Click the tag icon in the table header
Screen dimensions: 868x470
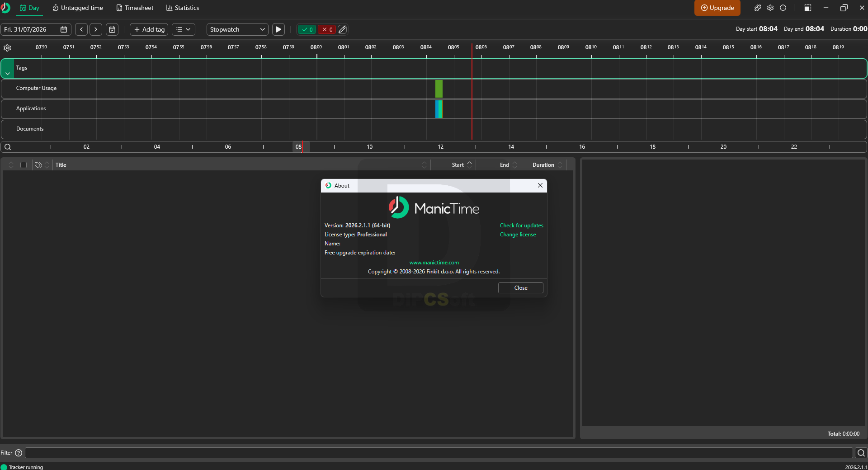(x=38, y=165)
